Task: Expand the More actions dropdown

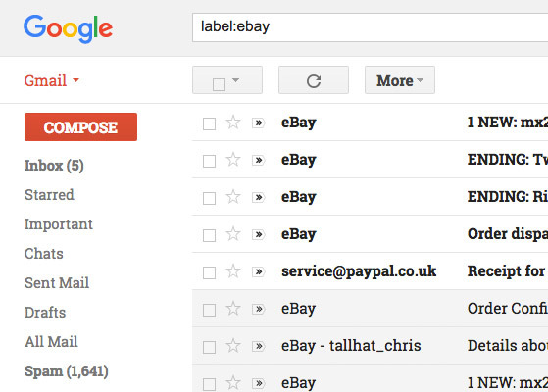Action: click(400, 80)
